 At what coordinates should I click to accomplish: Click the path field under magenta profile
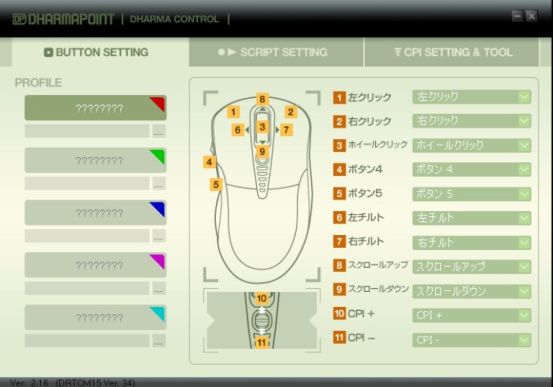click(x=87, y=288)
